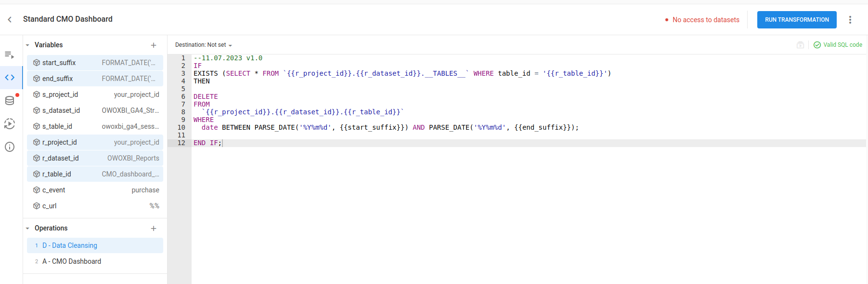
Task: Add a new variable with plus icon
Action: pyautogui.click(x=154, y=45)
